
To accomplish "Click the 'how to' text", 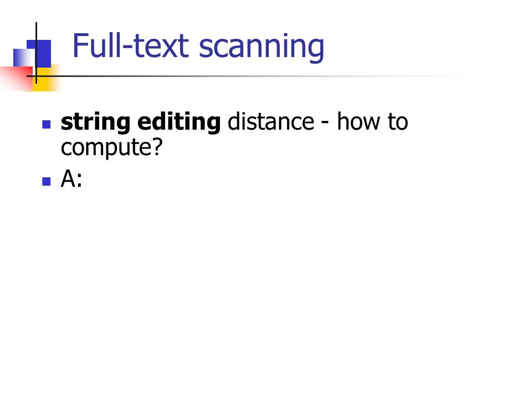I will tap(372, 121).
